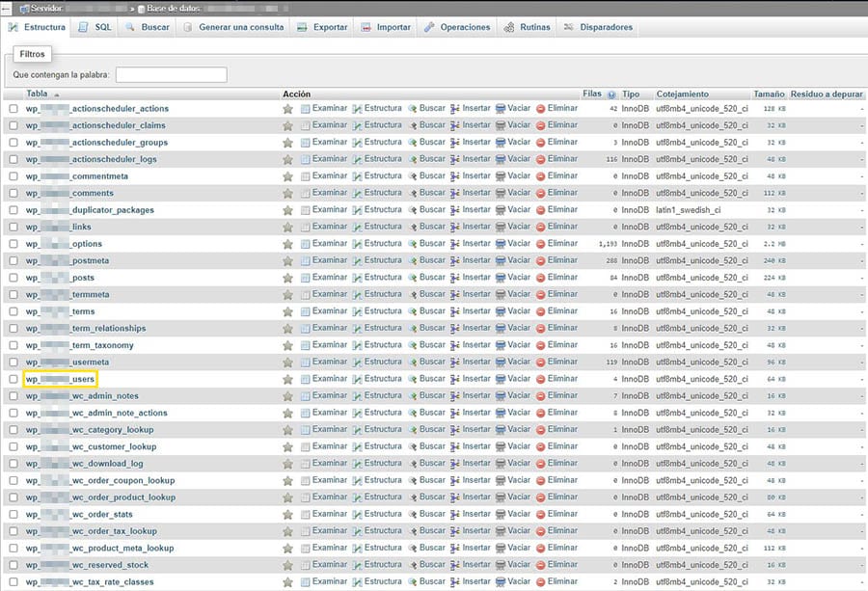Click Eliminar icon for the links table
The width and height of the screenshot is (868, 591).
[x=541, y=227]
